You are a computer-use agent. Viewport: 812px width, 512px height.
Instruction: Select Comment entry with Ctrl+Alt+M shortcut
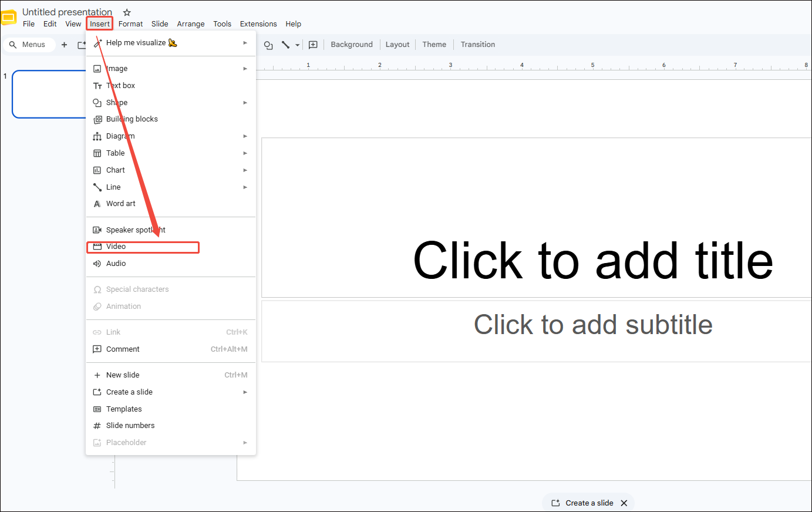(x=171, y=349)
